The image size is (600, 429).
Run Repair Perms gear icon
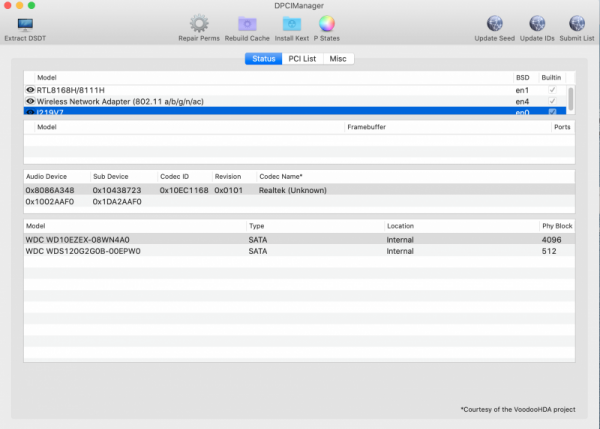tap(199, 24)
